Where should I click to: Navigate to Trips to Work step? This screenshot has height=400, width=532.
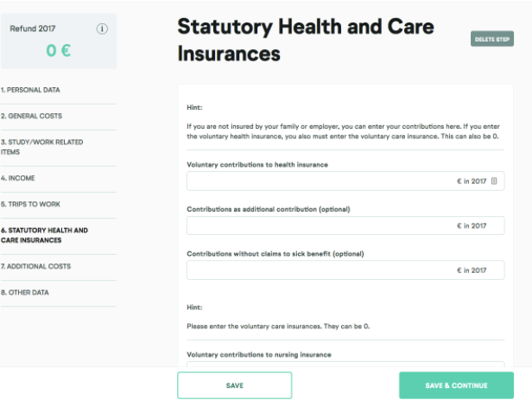tap(30, 204)
